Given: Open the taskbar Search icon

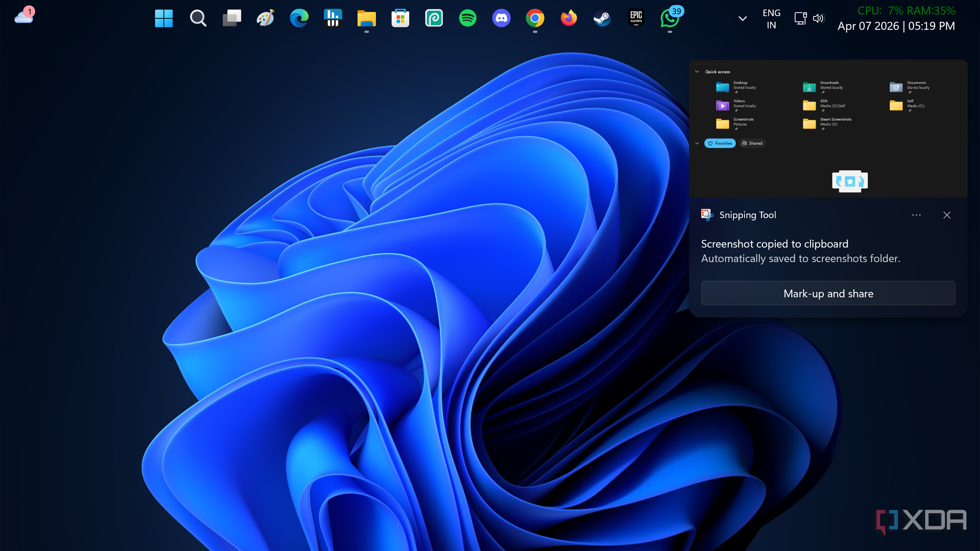Looking at the screenshot, I should click(198, 18).
